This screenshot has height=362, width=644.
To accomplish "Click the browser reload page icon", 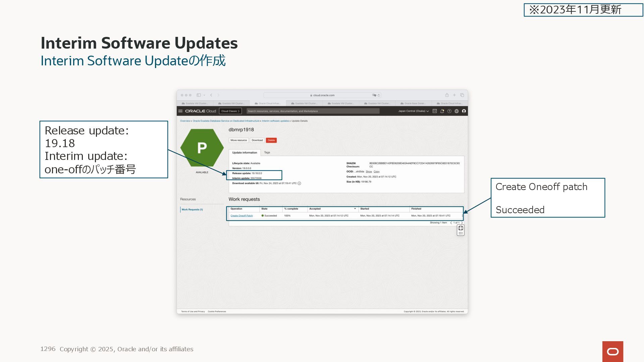I will 379,95.
